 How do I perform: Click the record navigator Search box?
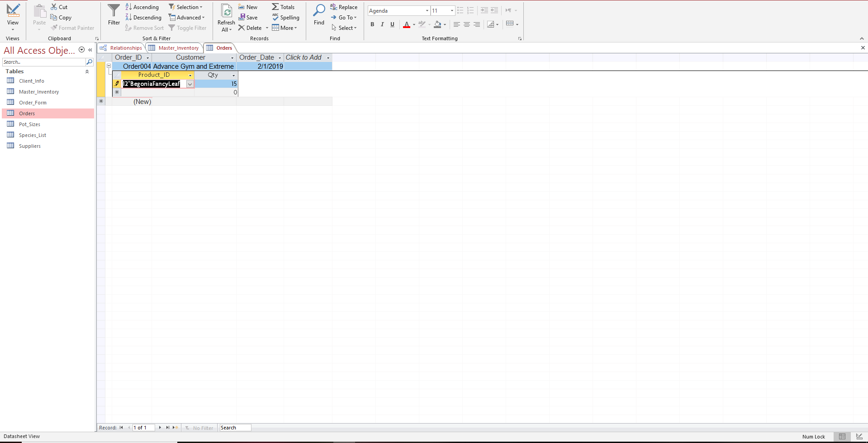(x=235, y=428)
